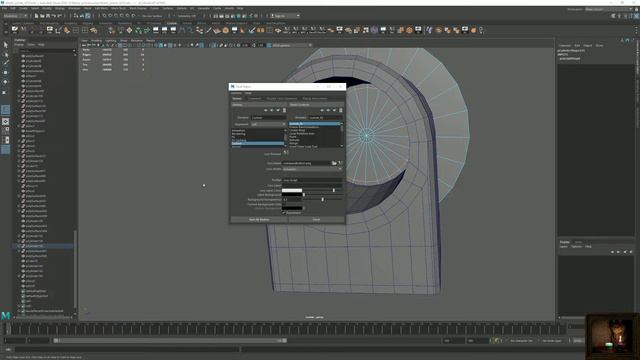Click the Open Scene icon
This screenshot has height=360, width=640.
point(42,16)
